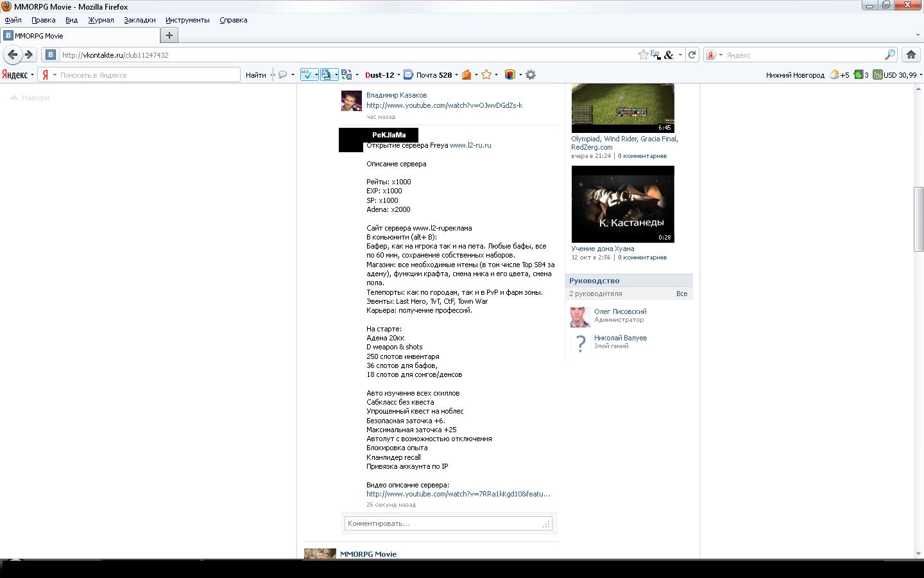Play the К. Кастанеды video thumbnail
The image size is (924, 578).
tap(622, 204)
